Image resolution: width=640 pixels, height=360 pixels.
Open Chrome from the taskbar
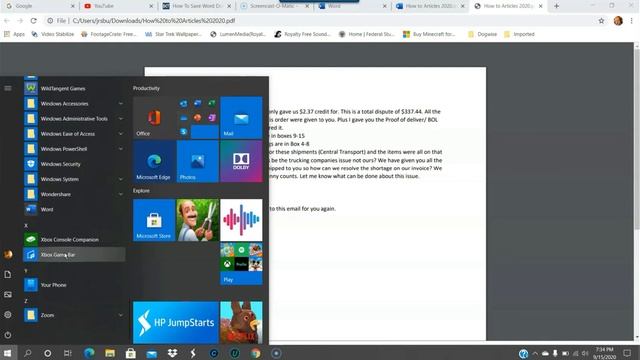[x=256, y=353]
